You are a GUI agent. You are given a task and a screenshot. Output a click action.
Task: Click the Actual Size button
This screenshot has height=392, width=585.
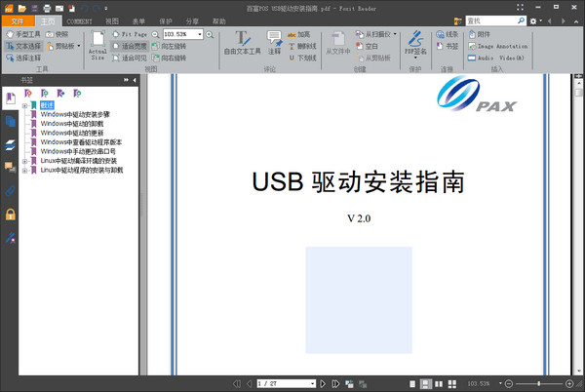click(97, 46)
